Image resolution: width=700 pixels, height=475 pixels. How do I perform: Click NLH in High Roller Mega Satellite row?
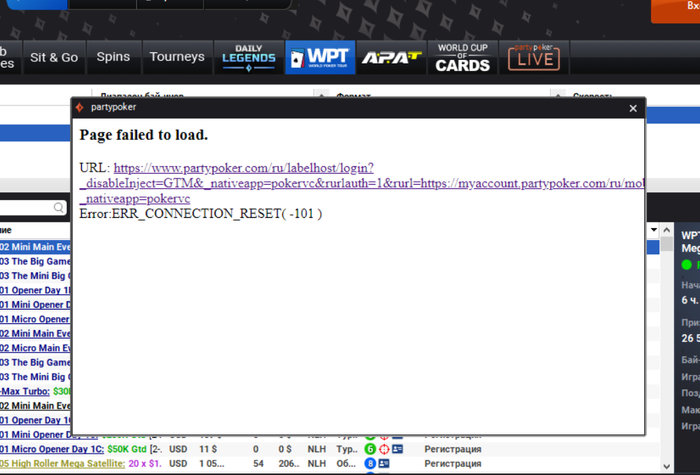[317, 464]
